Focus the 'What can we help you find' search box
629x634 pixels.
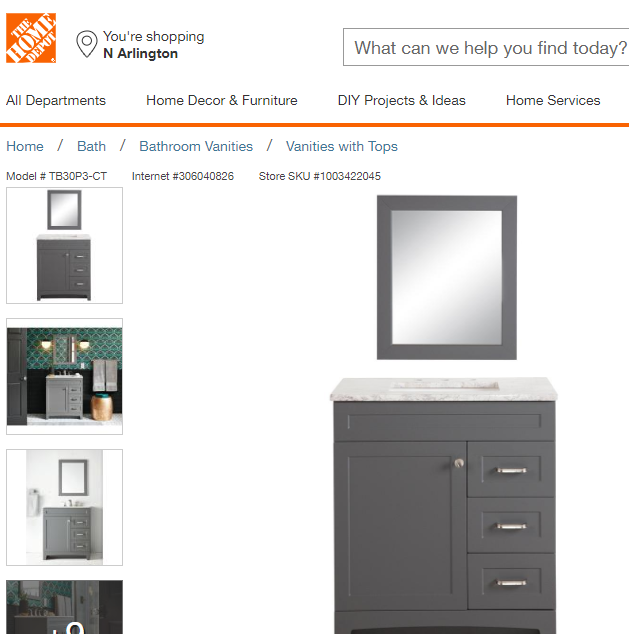click(486, 47)
